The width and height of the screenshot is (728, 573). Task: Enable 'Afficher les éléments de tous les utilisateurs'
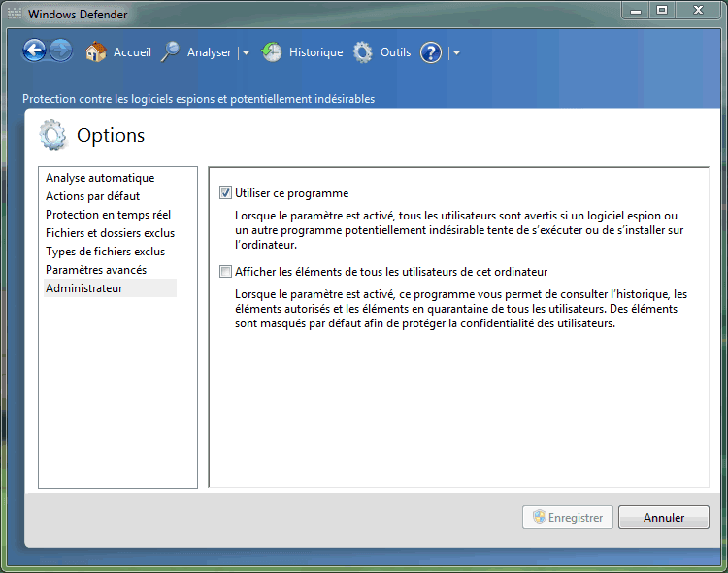click(225, 271)
